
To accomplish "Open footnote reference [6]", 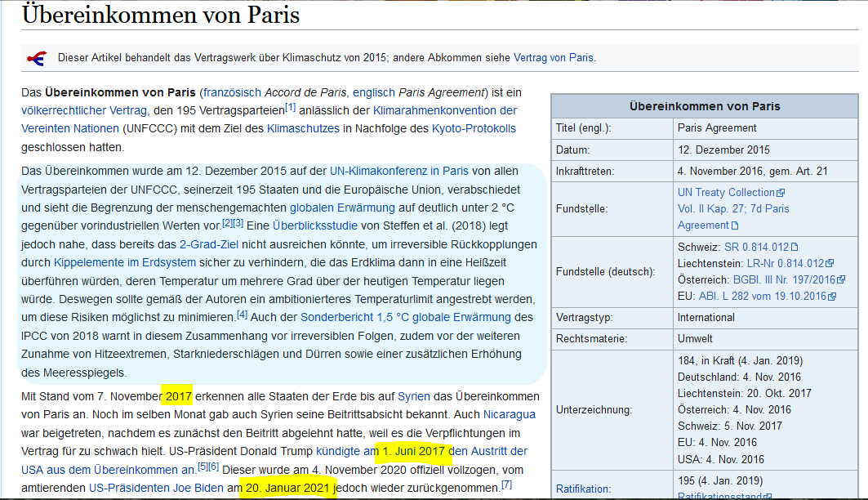I will point(214,467).
